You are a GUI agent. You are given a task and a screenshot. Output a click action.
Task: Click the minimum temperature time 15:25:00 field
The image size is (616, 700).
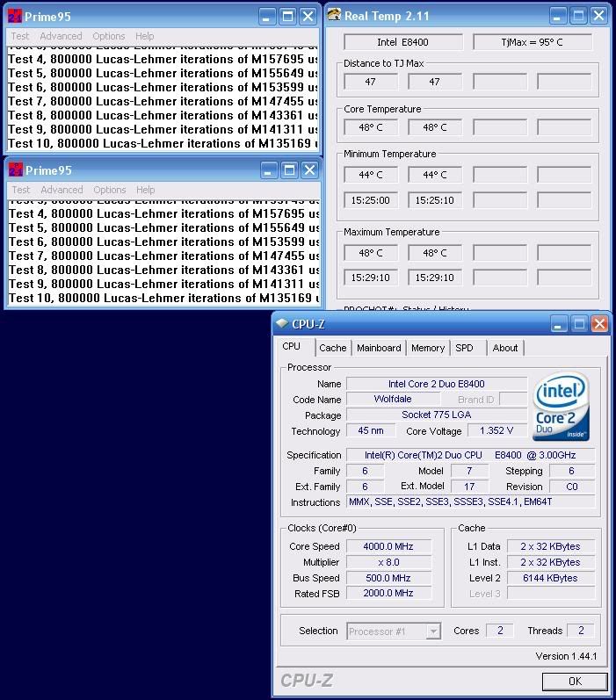370,200
